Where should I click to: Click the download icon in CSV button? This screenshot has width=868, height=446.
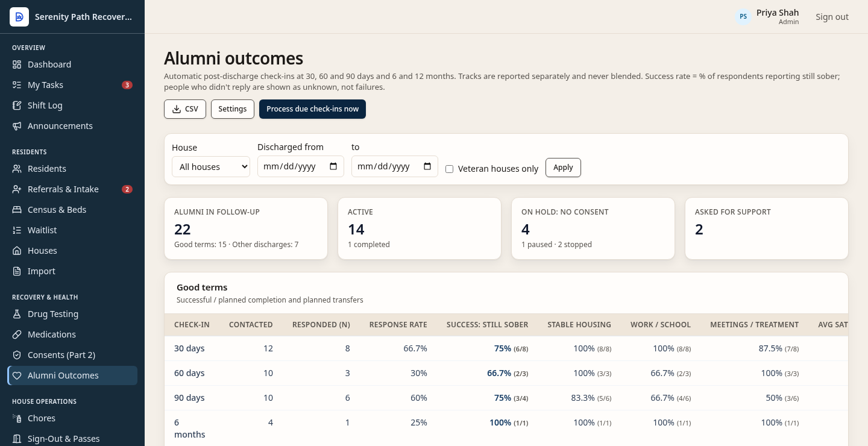point(176,109)
